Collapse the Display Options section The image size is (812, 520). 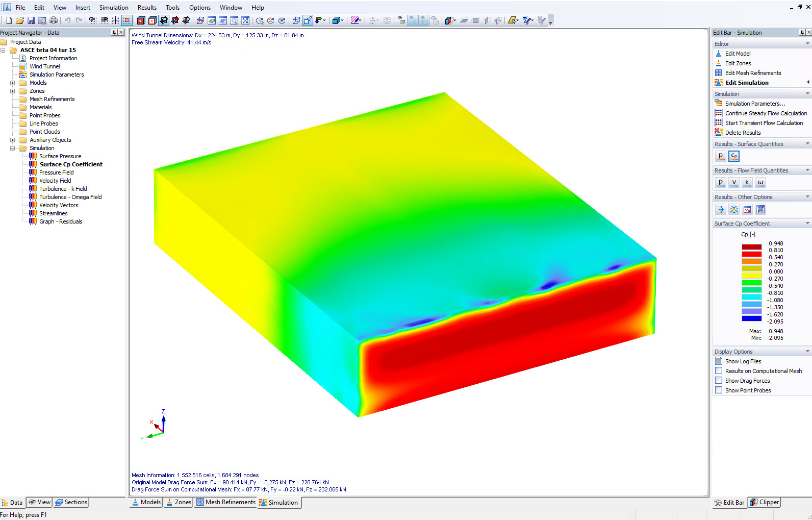pos(807,352)
